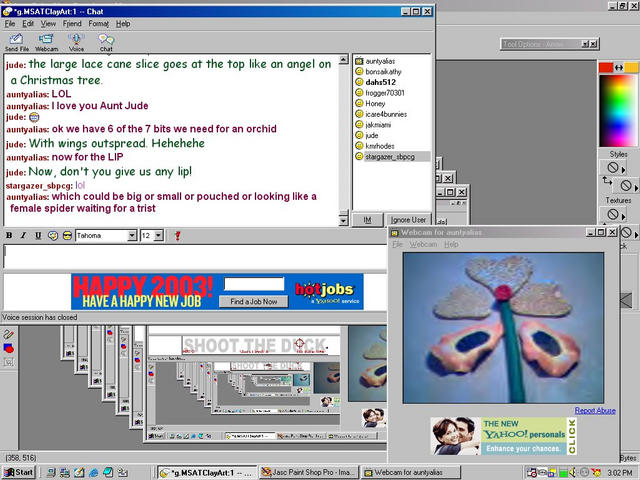Start webcam with the Webcam toolbar icon
The height and width of the screenshot is (480, 640).
(x=46, y=42)
